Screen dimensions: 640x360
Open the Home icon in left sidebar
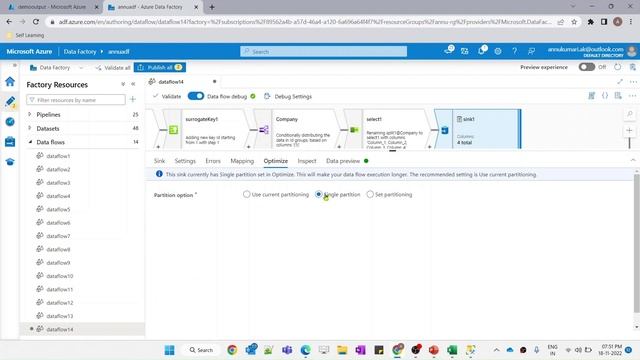[10, 82]
